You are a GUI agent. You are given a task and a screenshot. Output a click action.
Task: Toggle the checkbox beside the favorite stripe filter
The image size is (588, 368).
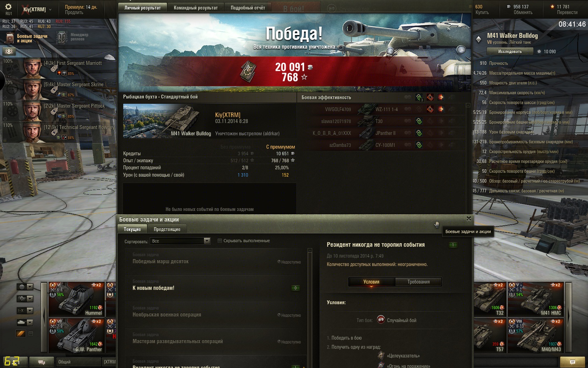click(x=31, y=334)
